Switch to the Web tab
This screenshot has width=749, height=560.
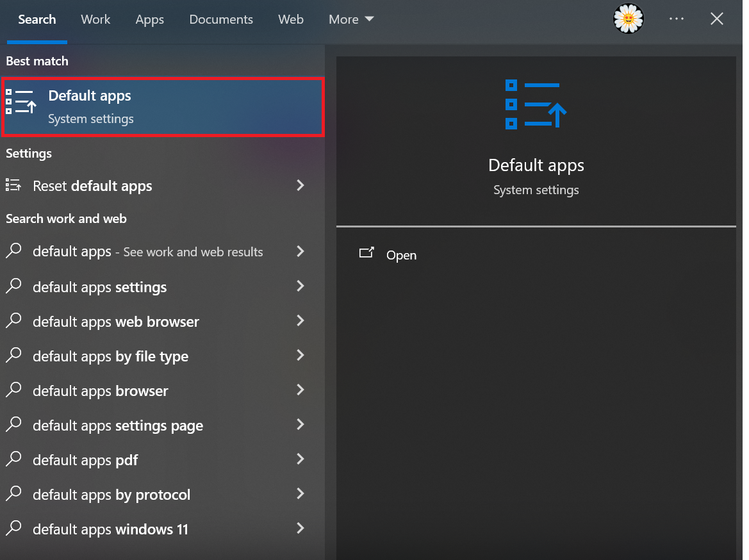pos(291,20)
